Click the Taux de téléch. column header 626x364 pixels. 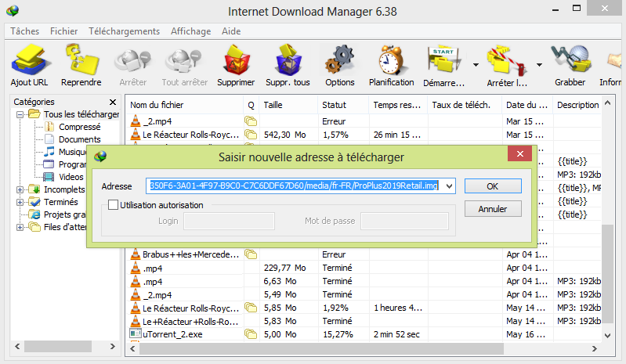pyautogui.click(x=465, y=105)
